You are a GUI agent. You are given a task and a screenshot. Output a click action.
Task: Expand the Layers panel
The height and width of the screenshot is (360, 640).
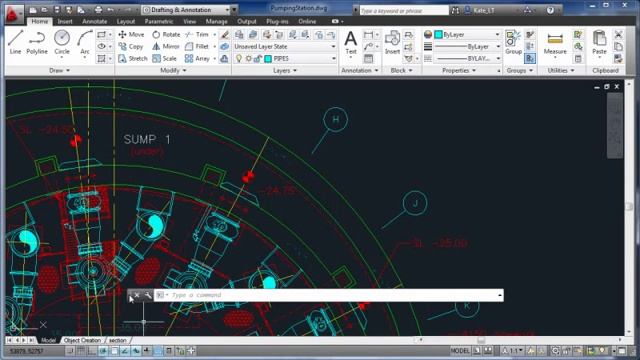(x=284, y=71)
